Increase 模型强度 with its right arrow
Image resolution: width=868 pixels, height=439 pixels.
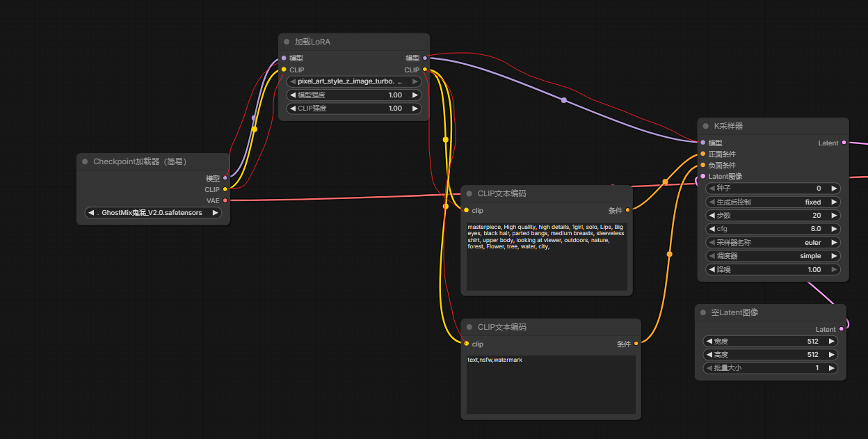(x=415, y=95)
